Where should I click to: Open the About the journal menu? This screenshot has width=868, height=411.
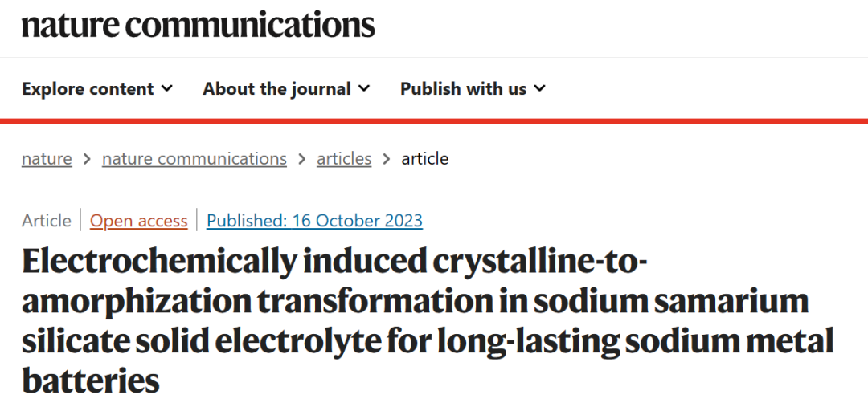(x=286, y=88)
